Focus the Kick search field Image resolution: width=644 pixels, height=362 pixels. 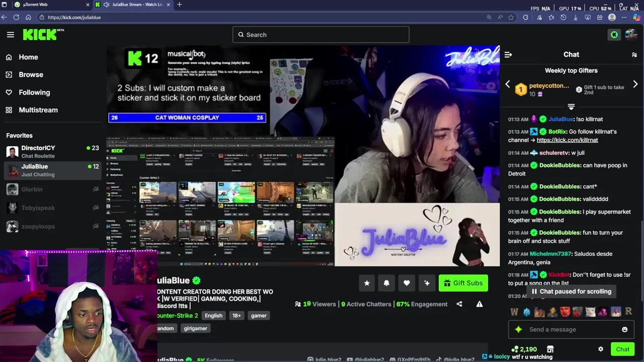[321, 35]
